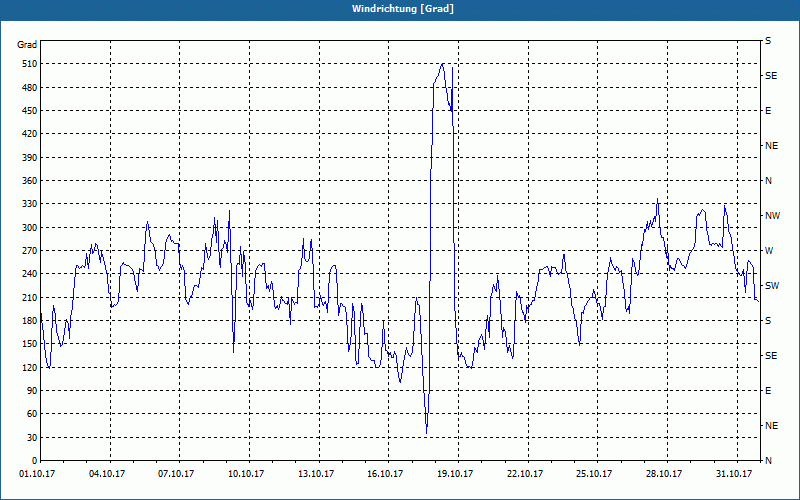The width and height of the screenshot is (800, 500).
Task: Click the 450 y-axis tick label
Action: pos(30,111)
